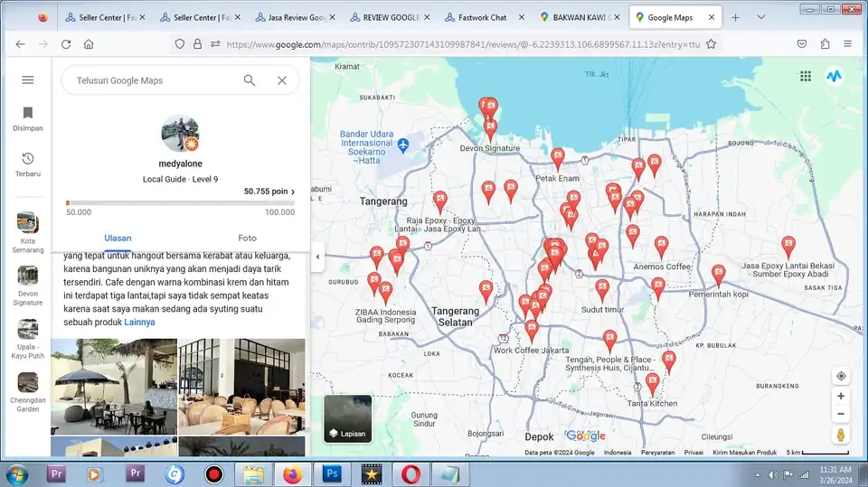Click the search magnifier icon
The height and width of the screenshot is (487, 868).
250,80
